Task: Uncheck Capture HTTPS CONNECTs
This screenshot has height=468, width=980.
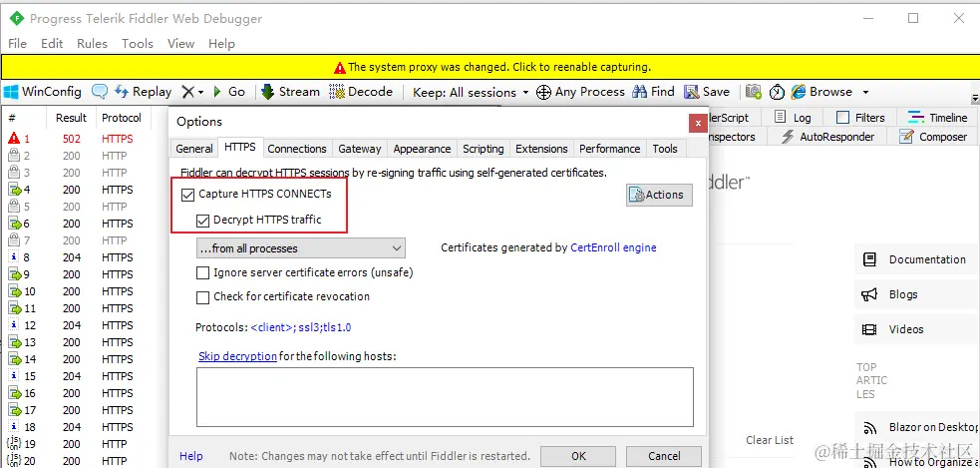Action: point(187,195)
